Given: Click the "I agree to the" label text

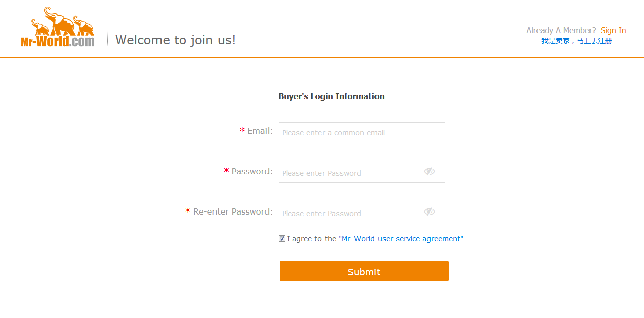Looking at the screenshot, I should (311, 239).
